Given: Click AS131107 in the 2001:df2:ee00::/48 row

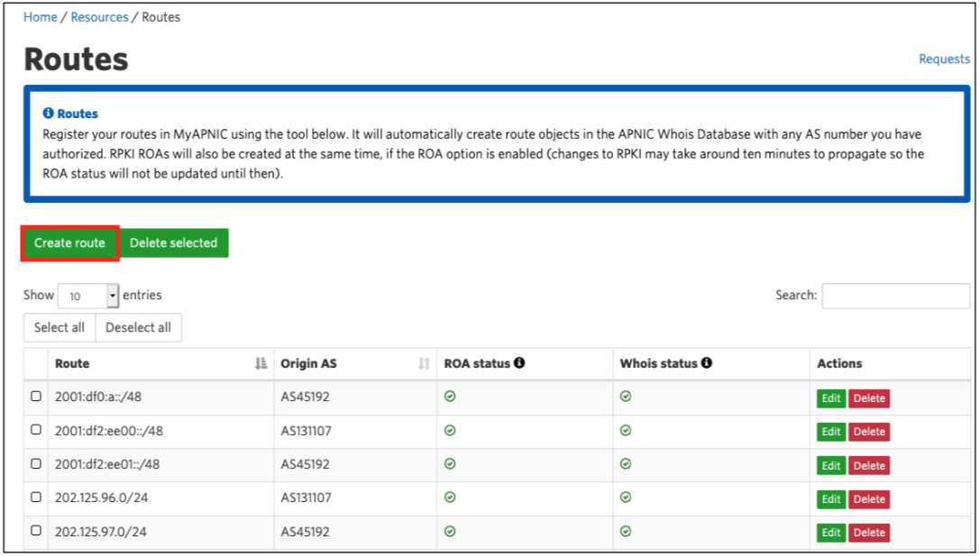Looking at the screenshot, I should click(x=307, y=431).
